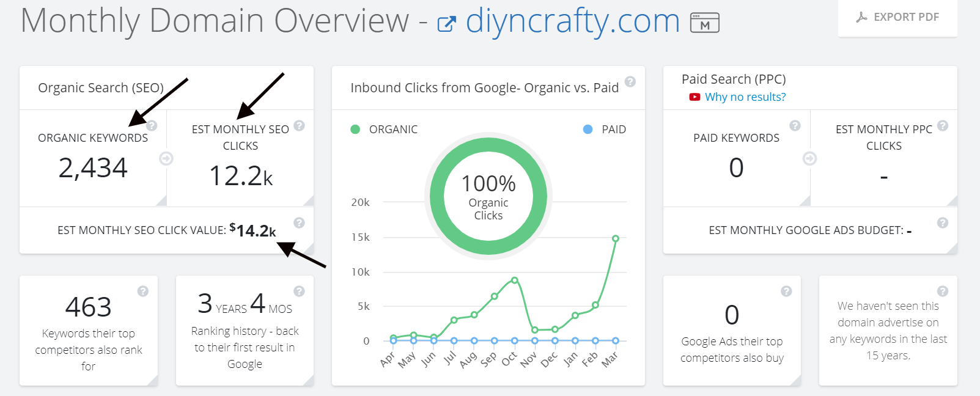Open help icon for Inbound Clicks from Google
Screen dimensions: 980x396
pyautogui.click(x=630, y=81)
